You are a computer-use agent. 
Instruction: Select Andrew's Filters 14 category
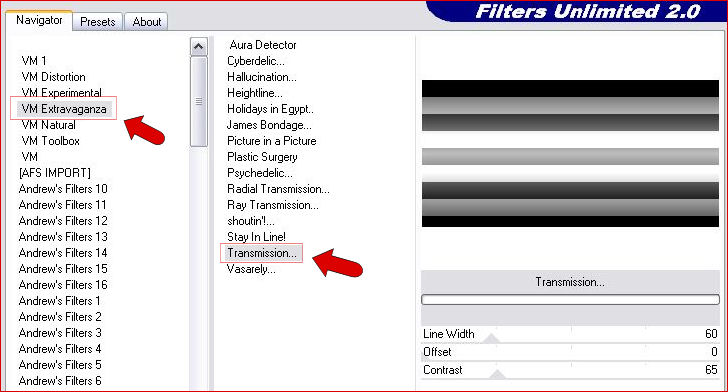[x=63, y=253]
